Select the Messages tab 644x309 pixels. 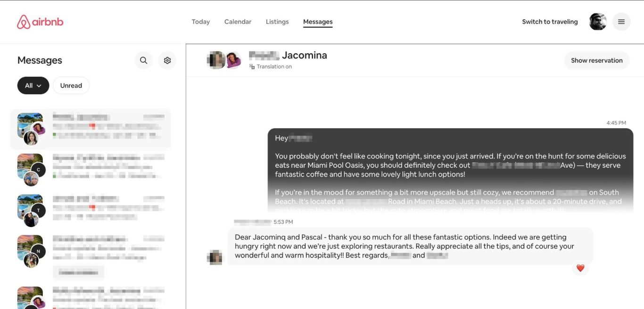tap(318, 22)
